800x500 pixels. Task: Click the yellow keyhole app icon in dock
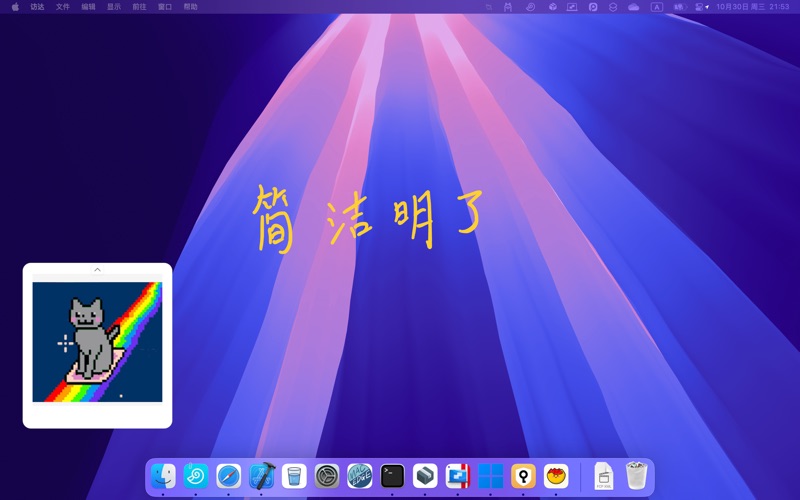click(523, 476)
